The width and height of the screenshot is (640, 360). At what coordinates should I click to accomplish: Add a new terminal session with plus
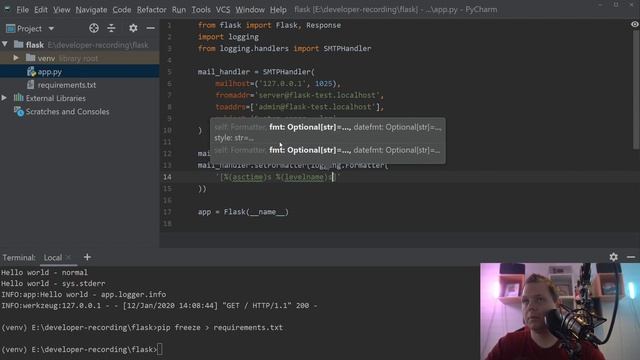(x=87, y=257)
